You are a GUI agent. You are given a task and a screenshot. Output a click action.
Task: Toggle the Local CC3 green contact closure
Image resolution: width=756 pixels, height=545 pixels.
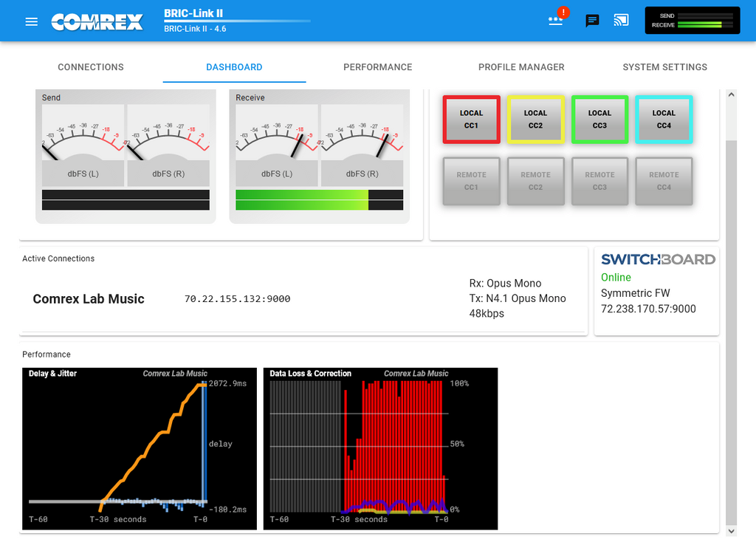point(599,119)
